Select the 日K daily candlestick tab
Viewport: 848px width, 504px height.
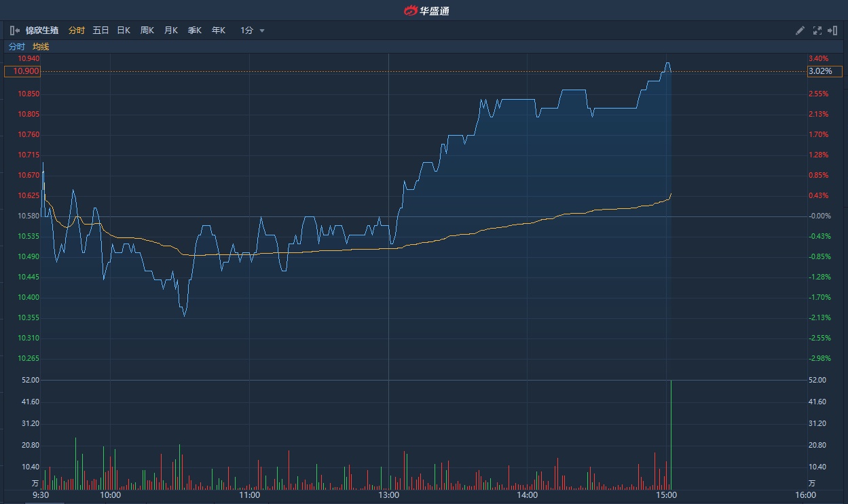124,31
